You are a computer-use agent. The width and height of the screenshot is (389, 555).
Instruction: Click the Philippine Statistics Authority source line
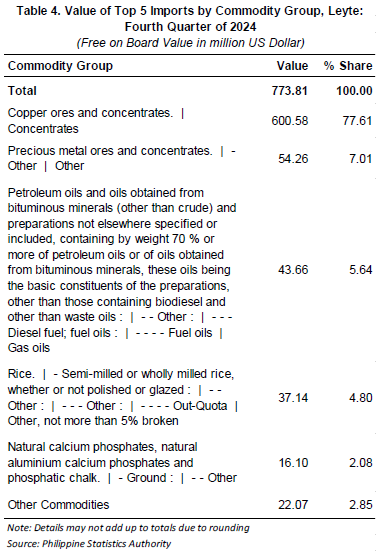click(89, 544)
